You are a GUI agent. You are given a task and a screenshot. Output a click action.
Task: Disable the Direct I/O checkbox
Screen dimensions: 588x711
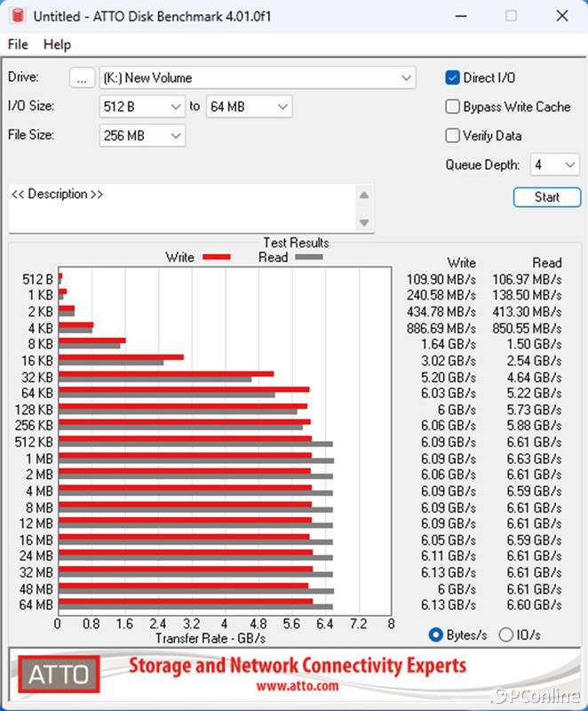453,78
